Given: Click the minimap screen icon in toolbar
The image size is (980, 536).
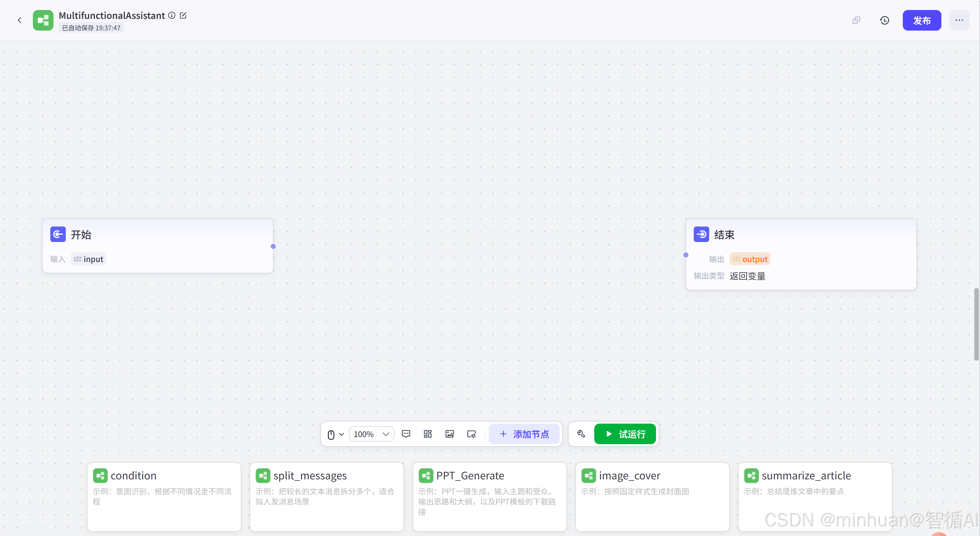Looking at the screenshot, I should pos(471,434).
